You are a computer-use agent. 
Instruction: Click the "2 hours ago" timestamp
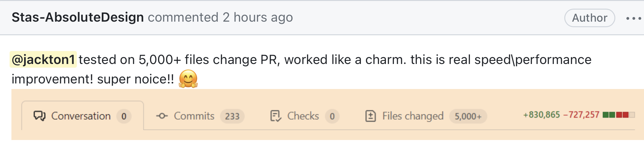pos(258,17)
